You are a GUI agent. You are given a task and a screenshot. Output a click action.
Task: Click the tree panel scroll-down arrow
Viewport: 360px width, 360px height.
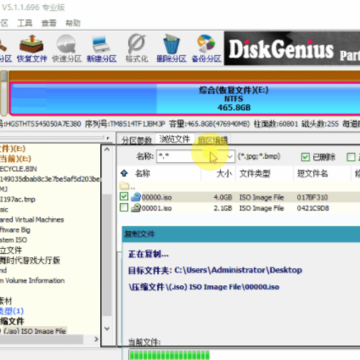pos(107,328)
